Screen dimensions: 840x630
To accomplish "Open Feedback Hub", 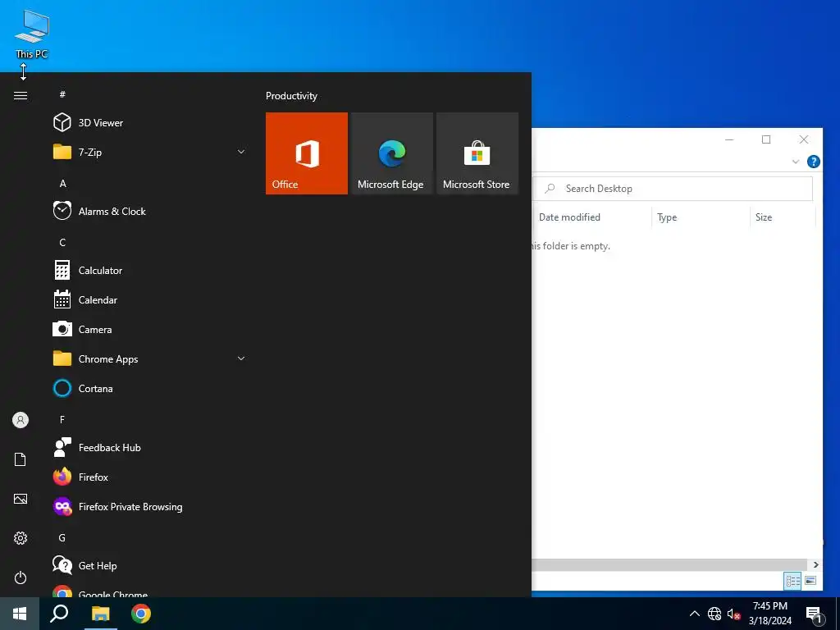I will coord(150,447).
